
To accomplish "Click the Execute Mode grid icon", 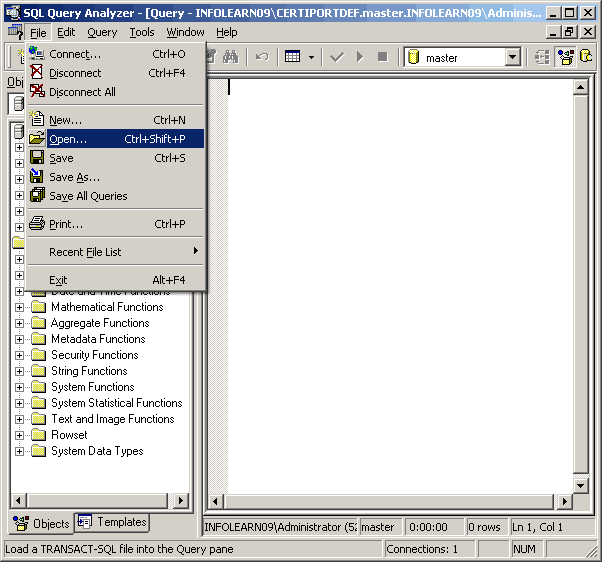I will 293,57.
